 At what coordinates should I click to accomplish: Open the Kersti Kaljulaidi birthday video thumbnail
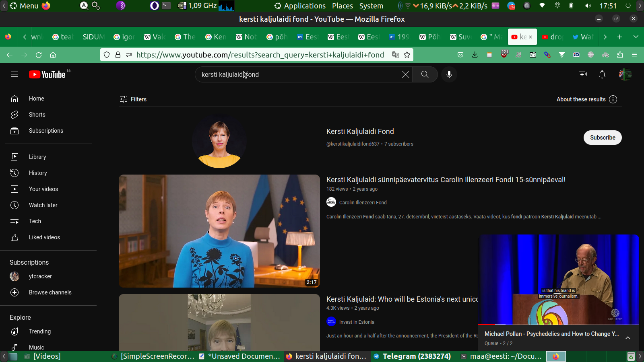(219, 231)
